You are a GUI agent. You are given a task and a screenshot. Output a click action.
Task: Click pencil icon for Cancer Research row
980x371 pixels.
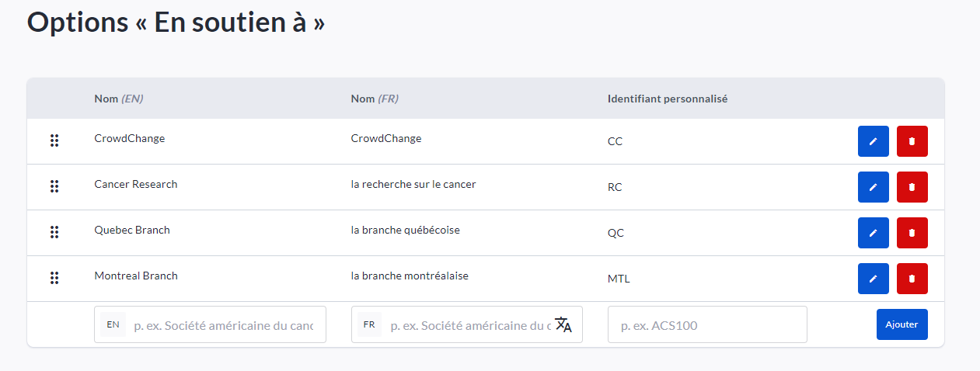[873, 187]
